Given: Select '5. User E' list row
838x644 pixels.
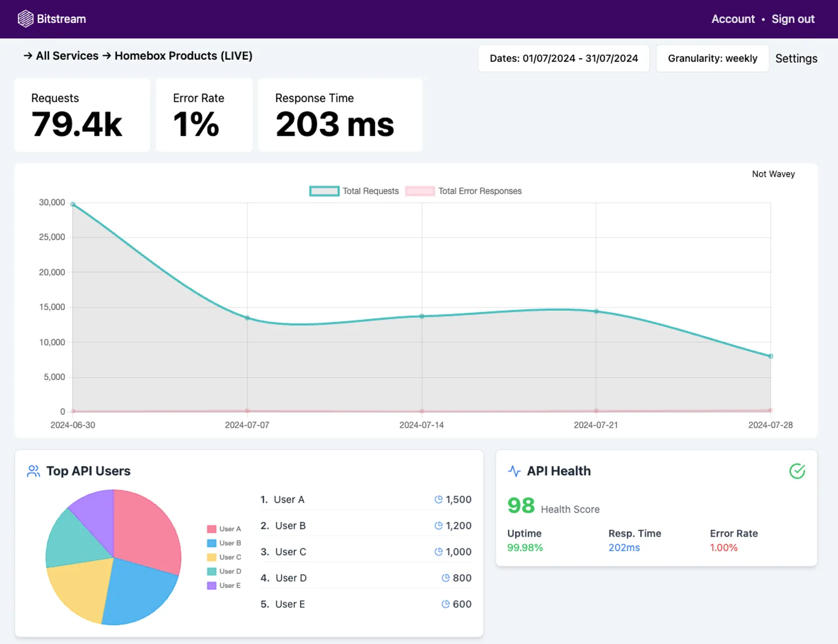Looking at the screenshot, I should click(x=366, y=604).
